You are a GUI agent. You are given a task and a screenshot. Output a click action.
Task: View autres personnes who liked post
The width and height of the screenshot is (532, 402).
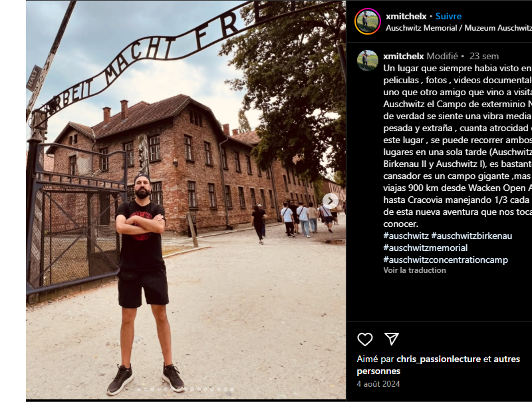[x=438, y=365]
